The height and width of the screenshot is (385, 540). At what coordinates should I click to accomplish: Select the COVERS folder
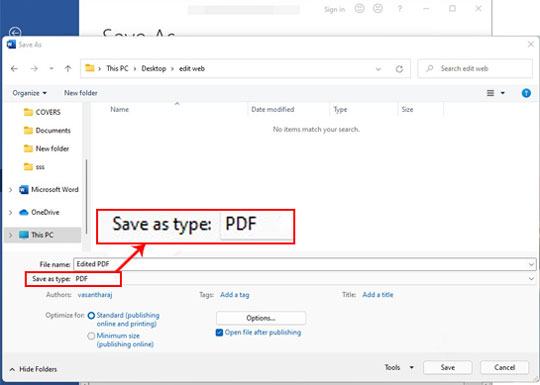(x=42, y=112)
